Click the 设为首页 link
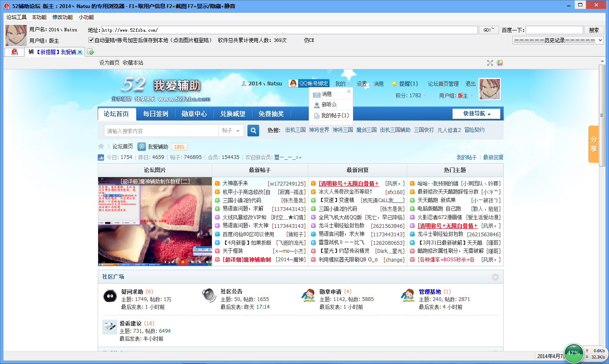This screenshot has height=364, width=609. coord(110,63)
